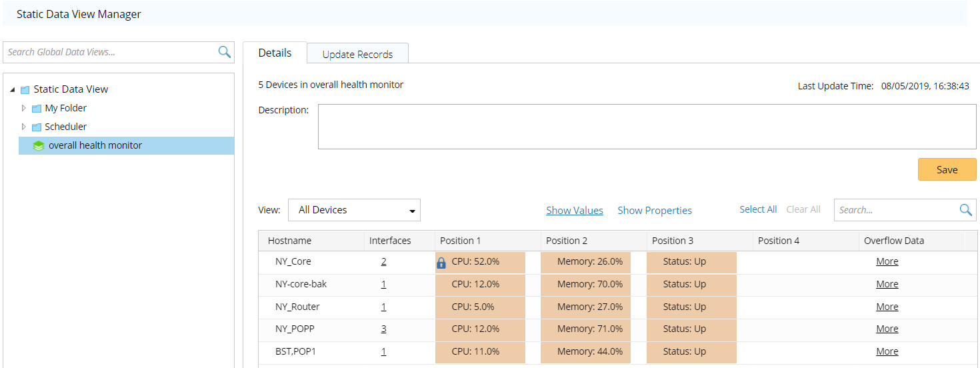The height and width of the screenshot is (368, 980).
Task: Click the My Folder folder icon
Action: click(37, 109)
